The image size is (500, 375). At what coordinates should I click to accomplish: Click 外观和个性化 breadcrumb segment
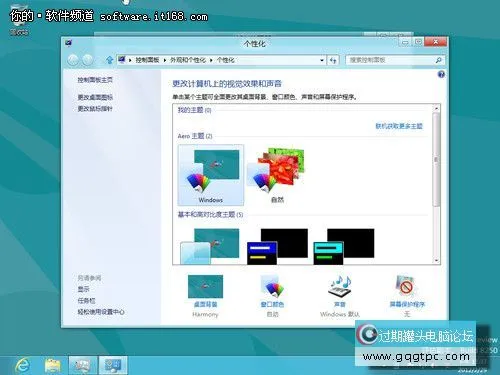[188, 60]
